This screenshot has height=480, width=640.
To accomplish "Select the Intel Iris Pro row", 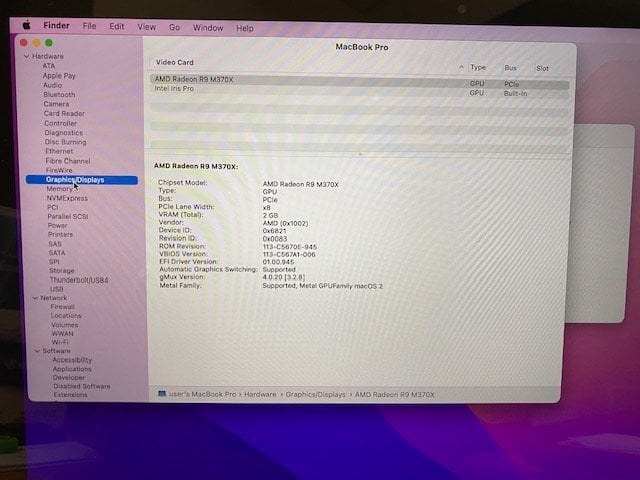I will pos(360,91).
